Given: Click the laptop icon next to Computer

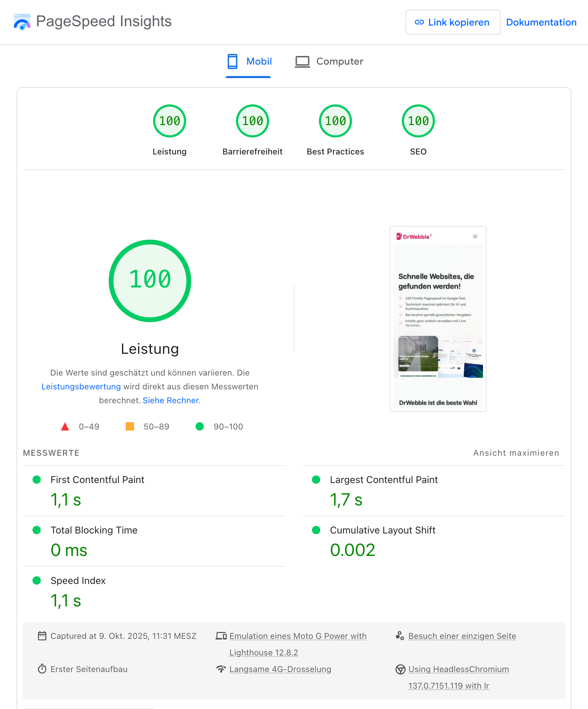Looking at the screenshot, I should click(x=302, y=61).
